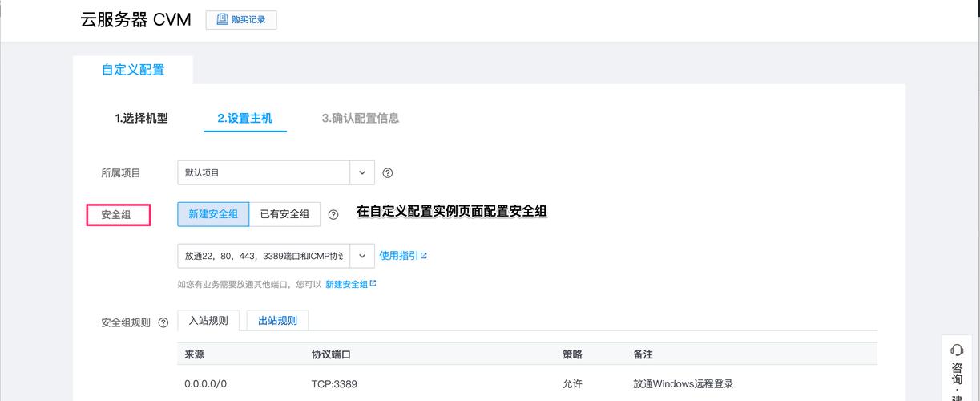
Task: Switch to the 入站规则 tab
Action: tap(208, 320)
